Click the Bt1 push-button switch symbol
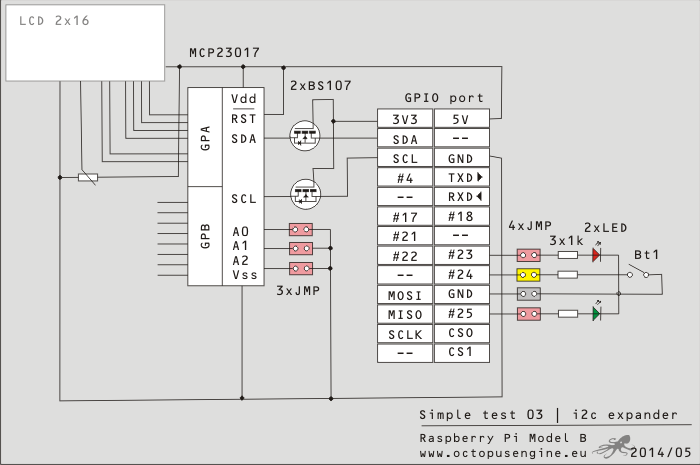The height and width of the screenshot is (465, 700). point(639,273)
